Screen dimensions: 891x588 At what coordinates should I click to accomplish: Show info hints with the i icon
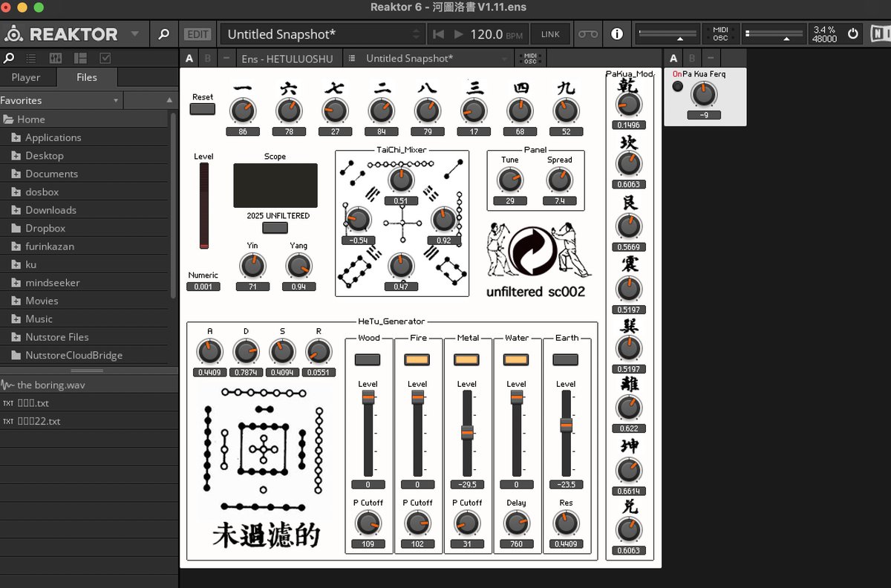pyautogui.click(x=616, y=34)
